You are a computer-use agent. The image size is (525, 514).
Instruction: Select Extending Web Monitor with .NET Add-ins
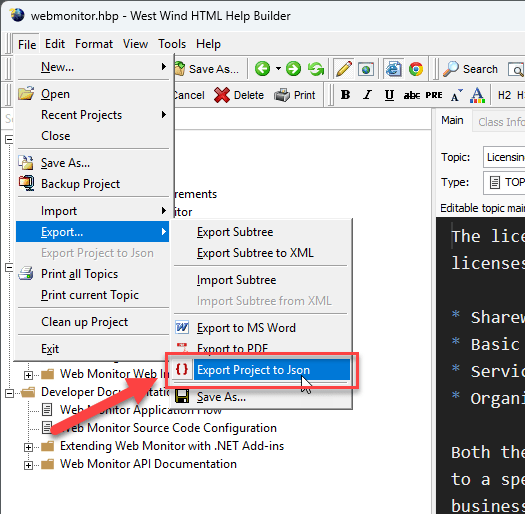coord(172,446)
